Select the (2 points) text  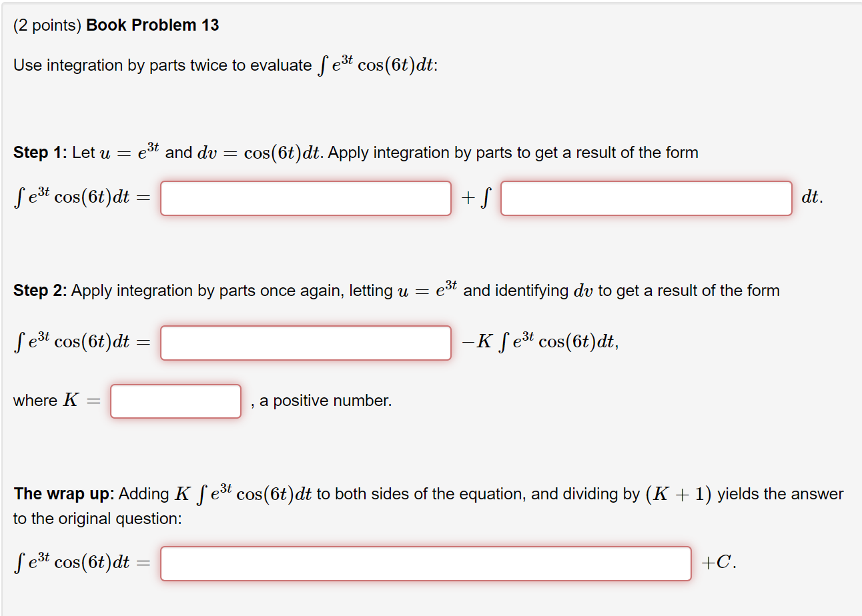coord(44,25)
